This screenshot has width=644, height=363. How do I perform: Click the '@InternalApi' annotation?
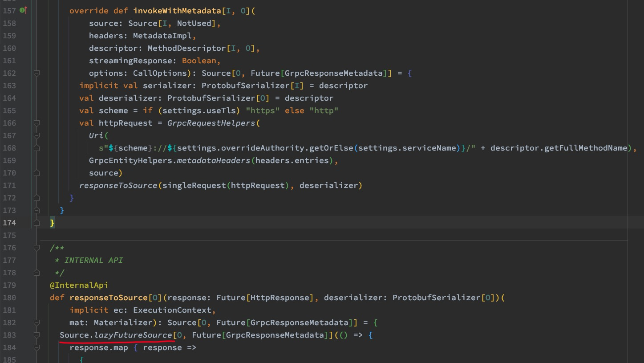click(79, 285)
